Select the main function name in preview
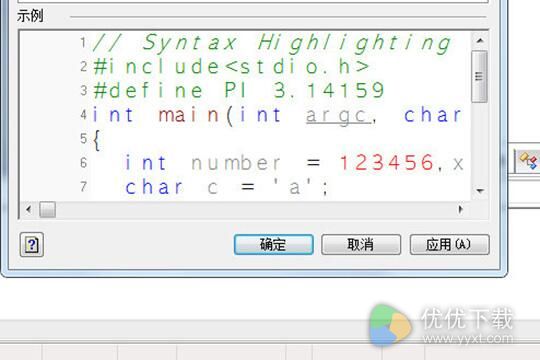Screen dimensions: 540x360 (189, 115)
